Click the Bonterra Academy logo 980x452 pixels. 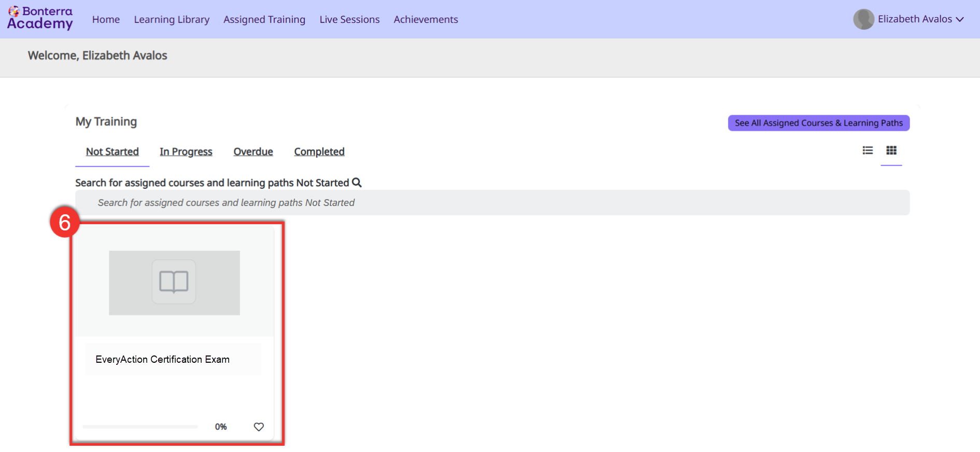40,18
